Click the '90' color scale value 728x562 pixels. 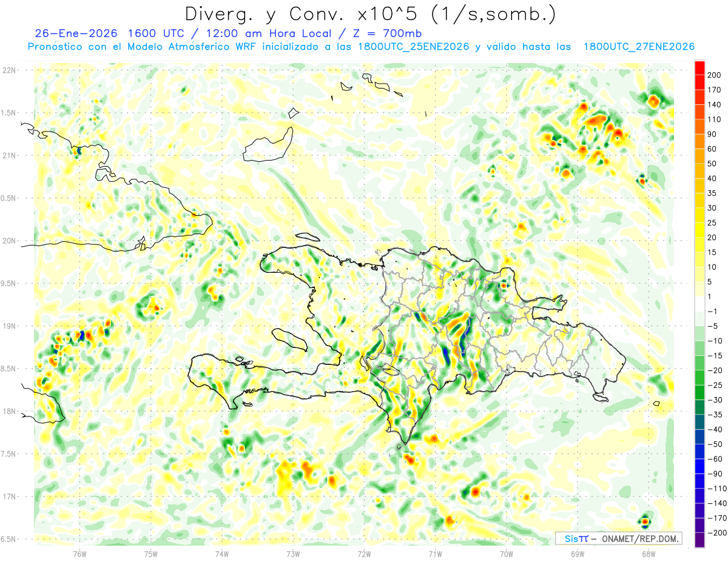(713, 134)
